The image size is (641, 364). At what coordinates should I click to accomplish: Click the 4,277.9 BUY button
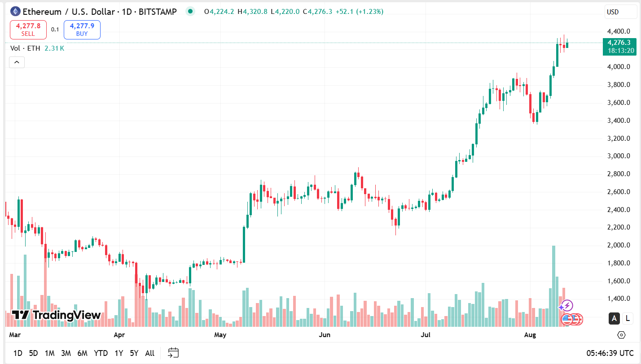click(82, 29)
